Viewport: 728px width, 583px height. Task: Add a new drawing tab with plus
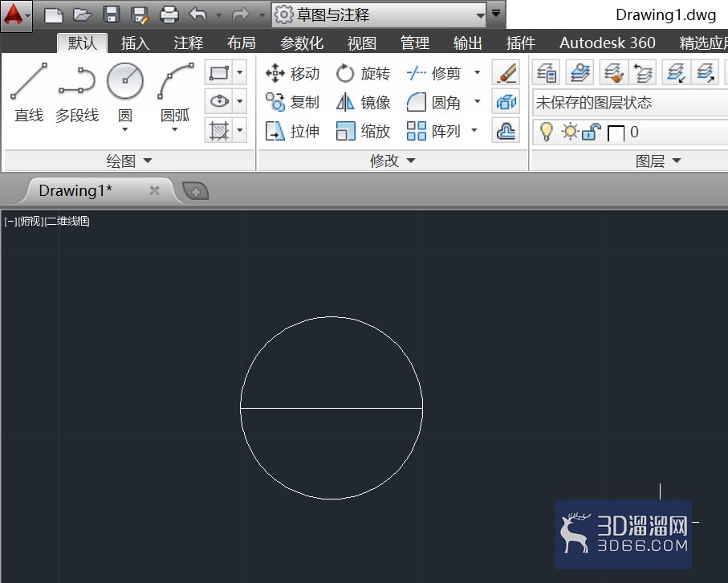click(x=196, y=191)
